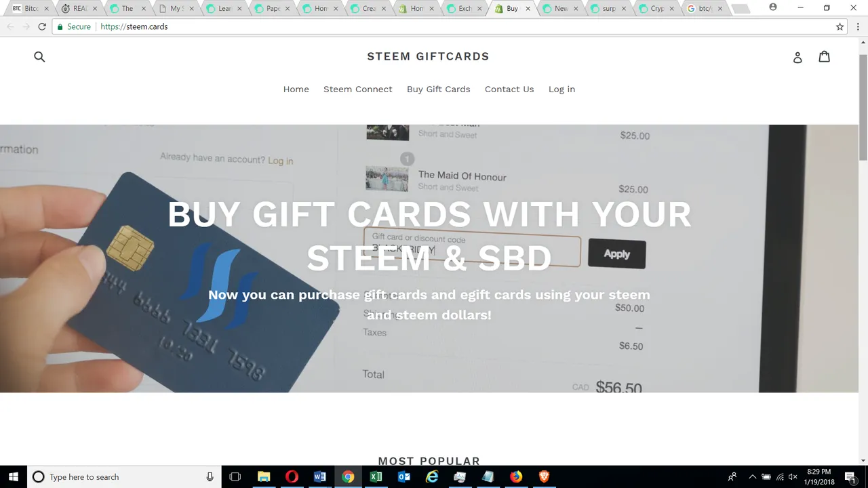Open the site search magnifier icon
This screenshot has width=868, height=488.
click(39, 57)
